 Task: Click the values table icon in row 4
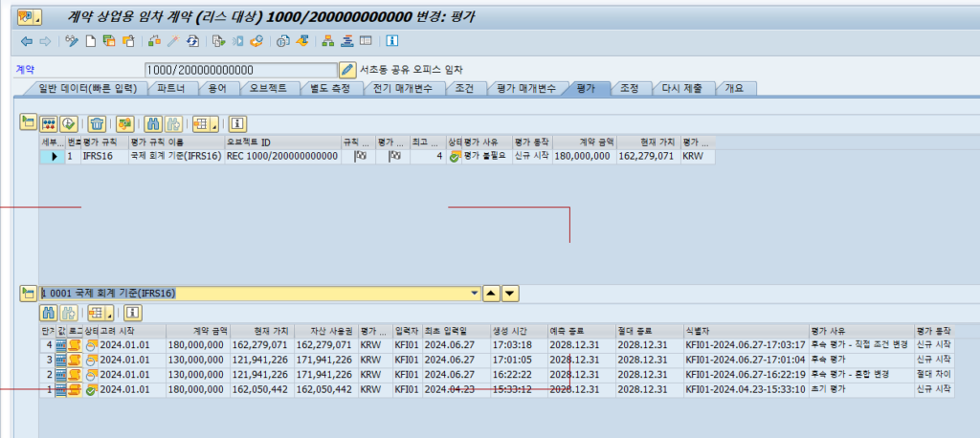[61, 344]
